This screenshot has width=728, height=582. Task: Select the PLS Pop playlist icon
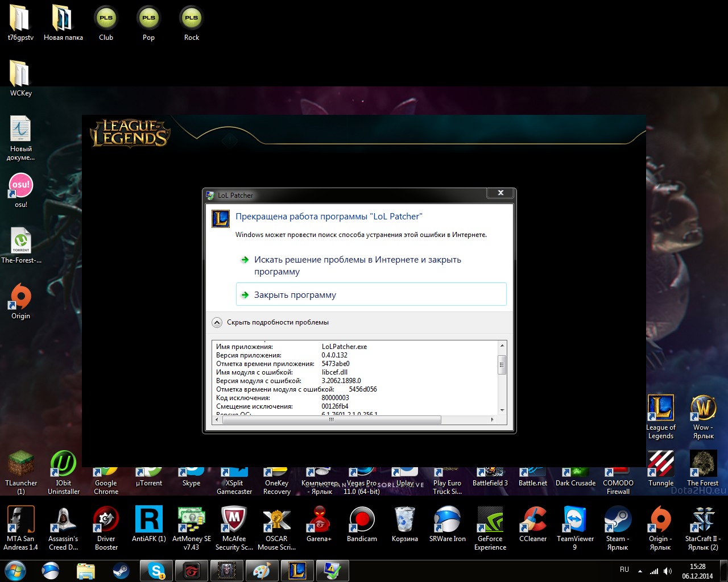148,23
